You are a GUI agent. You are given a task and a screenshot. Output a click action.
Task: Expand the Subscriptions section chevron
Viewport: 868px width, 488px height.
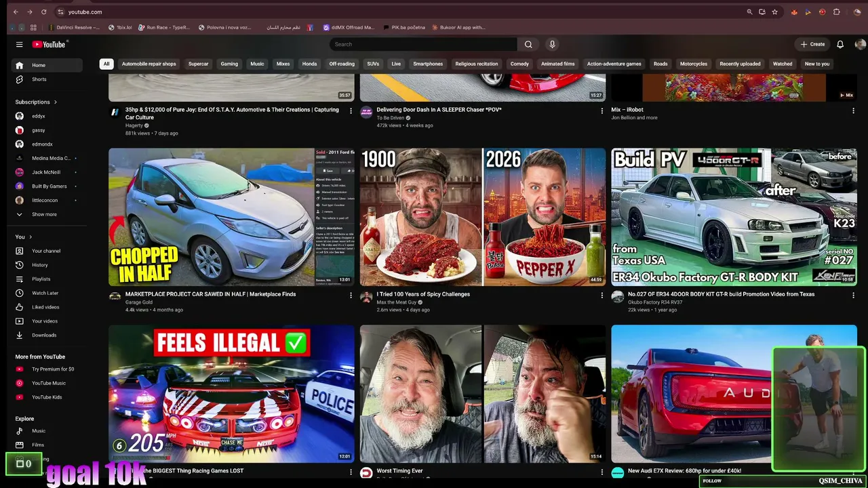(55, 102)
